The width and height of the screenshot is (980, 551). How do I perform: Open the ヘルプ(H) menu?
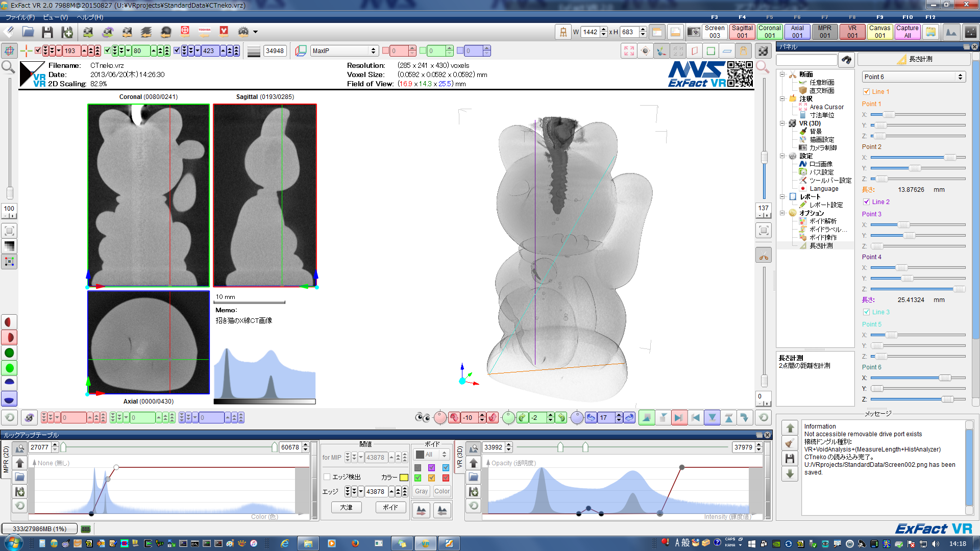[90, 17]
